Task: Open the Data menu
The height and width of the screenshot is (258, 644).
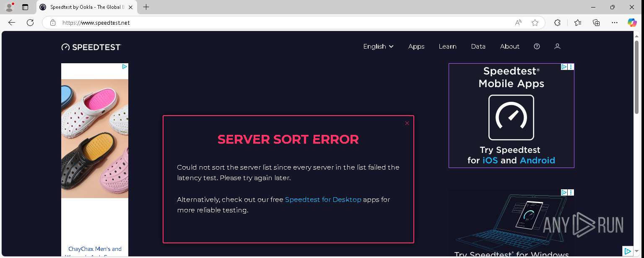Action: [x=478, y=46]
